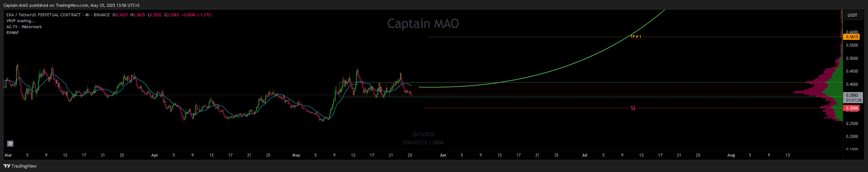Click the 0.5000 price scale label
The width and height of the screenshot is (868, 172).
pyautogui.click(x=852, y=59)
